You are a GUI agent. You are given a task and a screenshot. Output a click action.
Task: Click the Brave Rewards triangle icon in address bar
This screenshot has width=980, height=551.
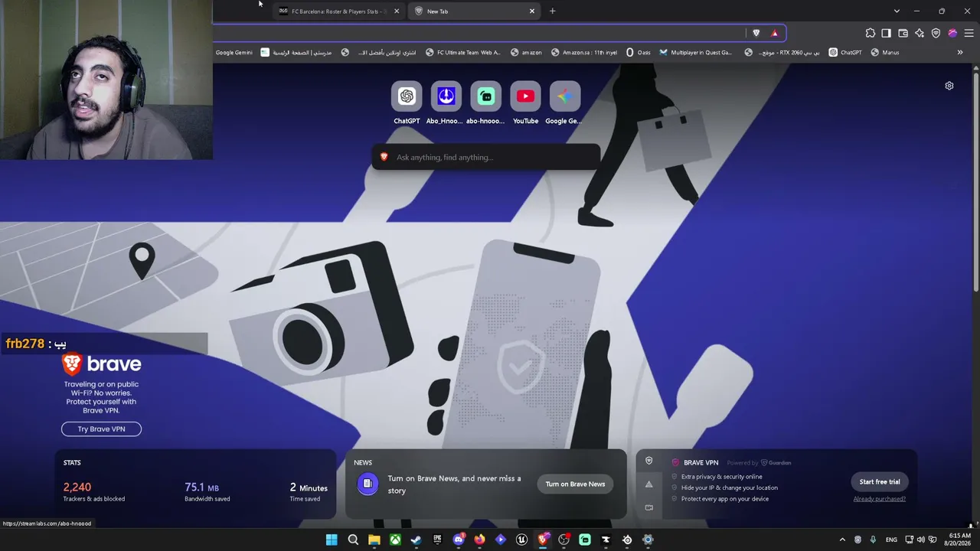pos(774,33)
